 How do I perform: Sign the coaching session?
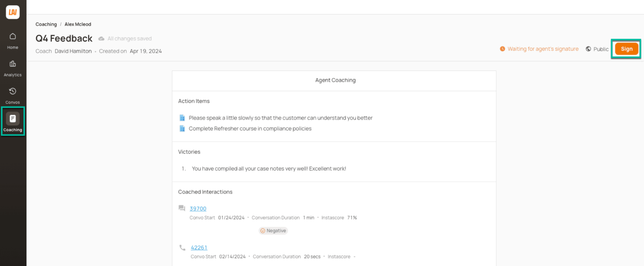pyautogui.click(x=626, y=49)
